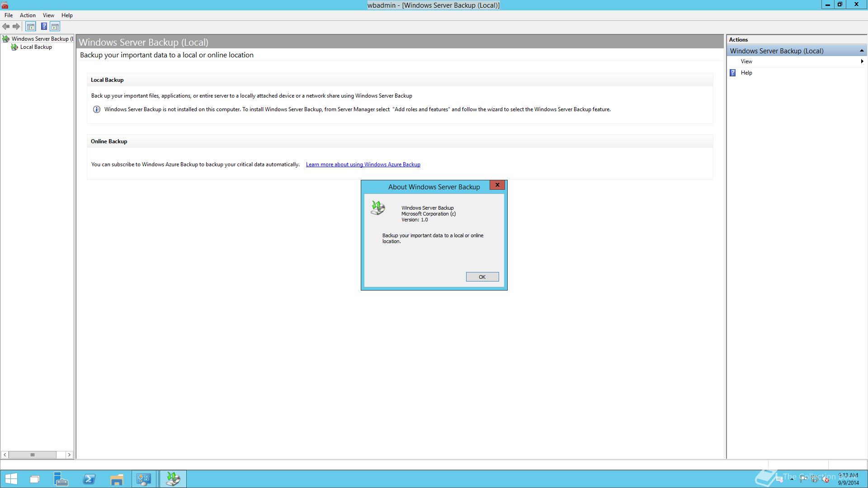Image resolution: width=868 pixels, height=488 pixels.
Task: Open the Windows Start button
Action: coord(11,479)
